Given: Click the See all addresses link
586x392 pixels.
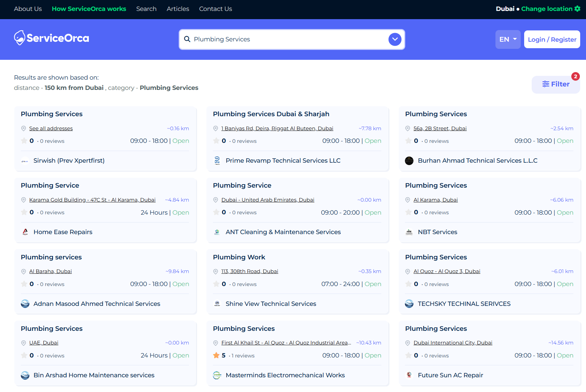Looking at the screenshot, I should click(x=51, y=128).
